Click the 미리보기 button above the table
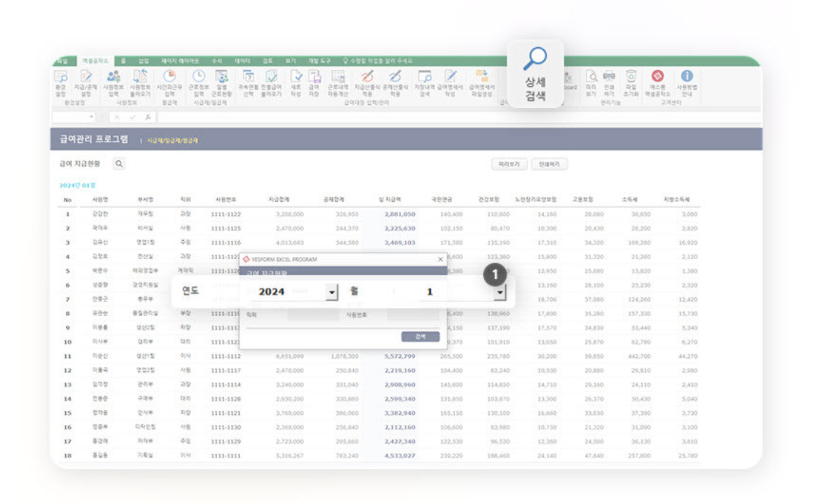Viewport: 818px width, 504px height. [x=509, y=164]
